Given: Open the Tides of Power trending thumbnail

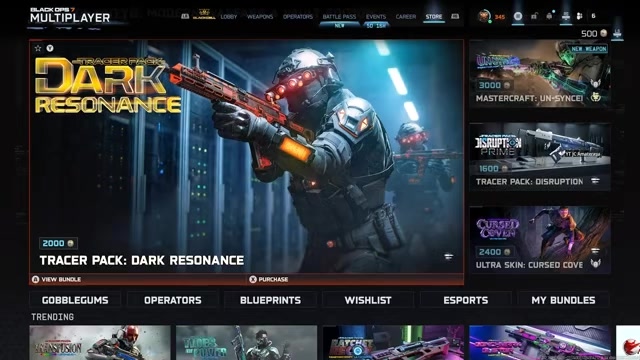Looking at the screenshot, I should coord(247,342).
